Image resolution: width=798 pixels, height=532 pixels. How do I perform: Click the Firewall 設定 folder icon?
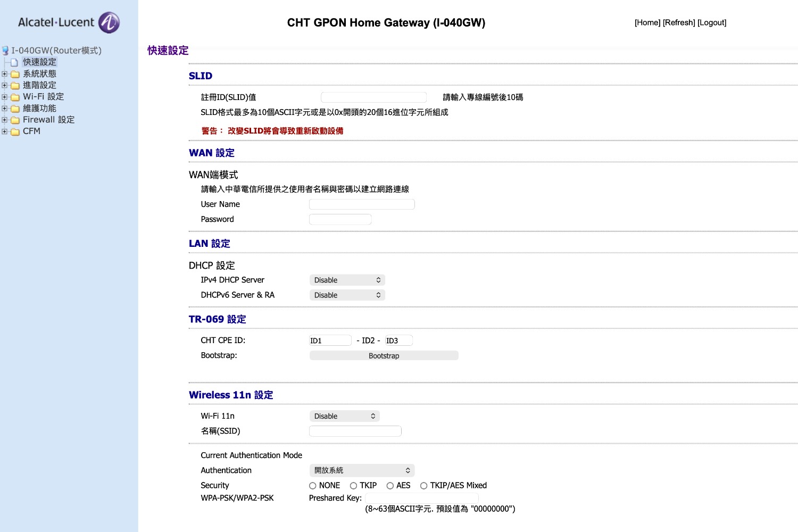15,120
